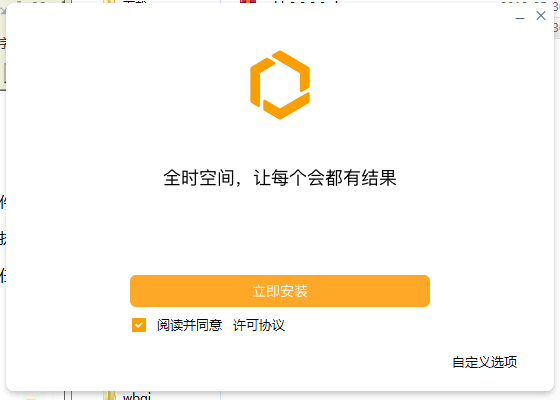Open the 许可协议 license agreement link

[259, 325]
